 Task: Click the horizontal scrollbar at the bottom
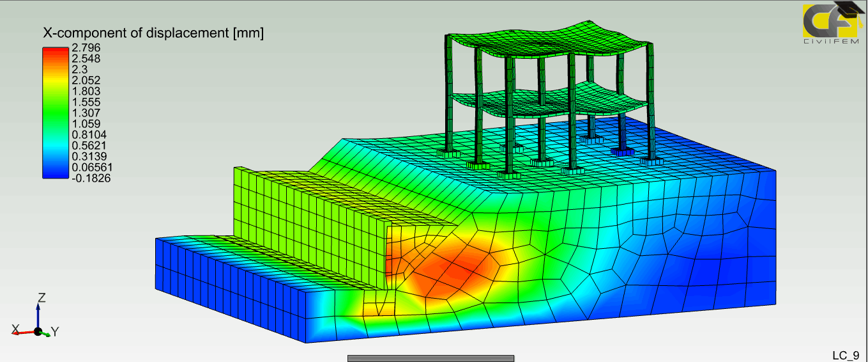point(430,358)
